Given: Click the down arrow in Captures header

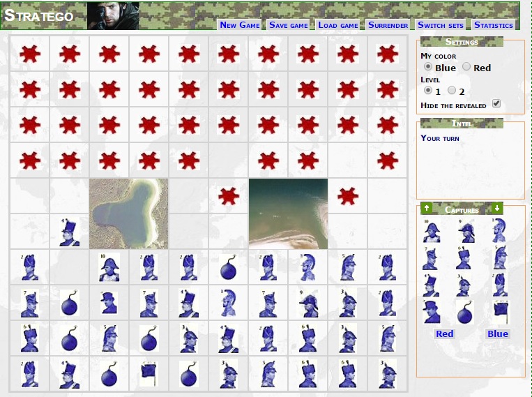Looking at the screenshot, I should coord(497,208).
